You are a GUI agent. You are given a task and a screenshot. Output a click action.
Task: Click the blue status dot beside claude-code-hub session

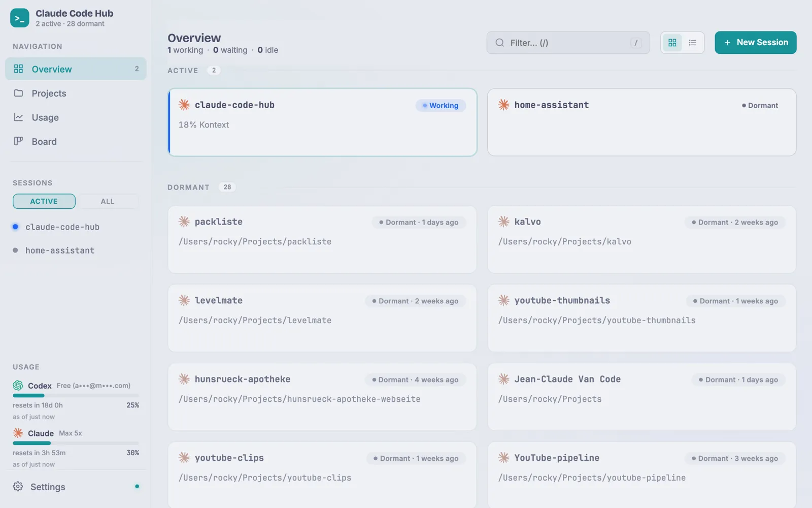tap(15, 227)
